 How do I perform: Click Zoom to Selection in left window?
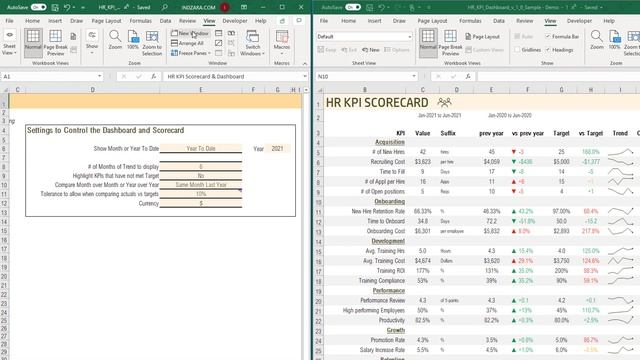(x=152, y=42)
